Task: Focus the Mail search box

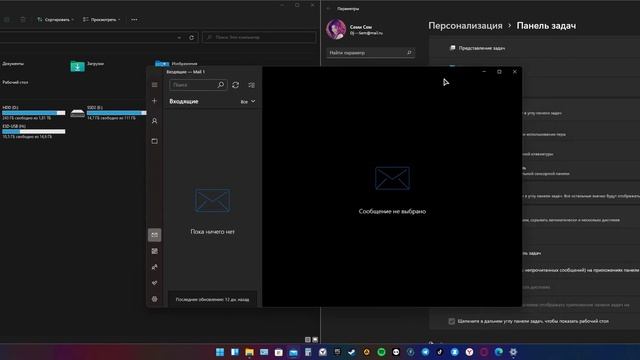Action: coord(198,85)
